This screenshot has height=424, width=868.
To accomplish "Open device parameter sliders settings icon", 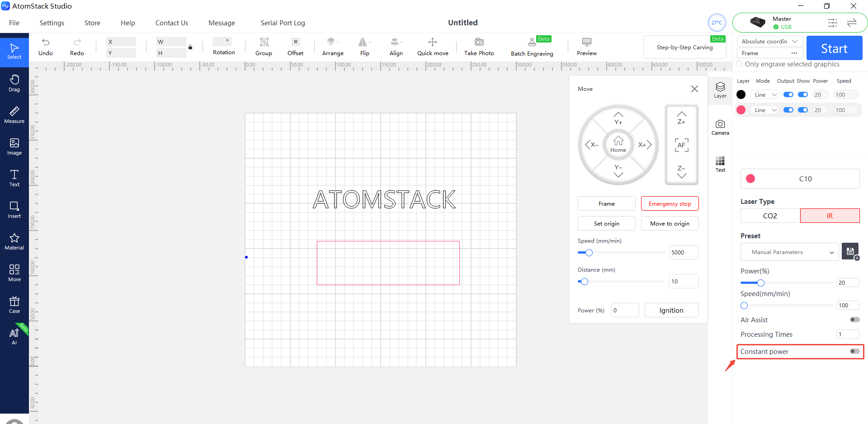I will [832, 23].
